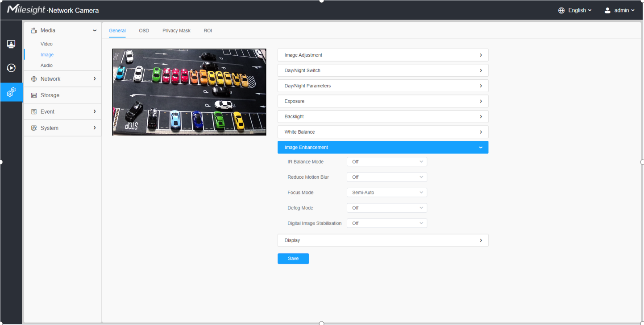
Task: Open the Video settings page
Action: tap(46, 44)
